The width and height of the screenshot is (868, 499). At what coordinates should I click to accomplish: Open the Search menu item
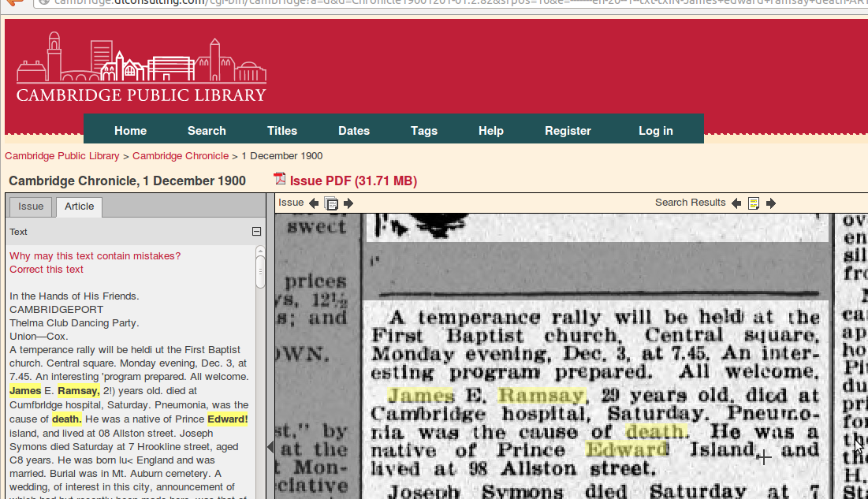[x=207, y=131]
